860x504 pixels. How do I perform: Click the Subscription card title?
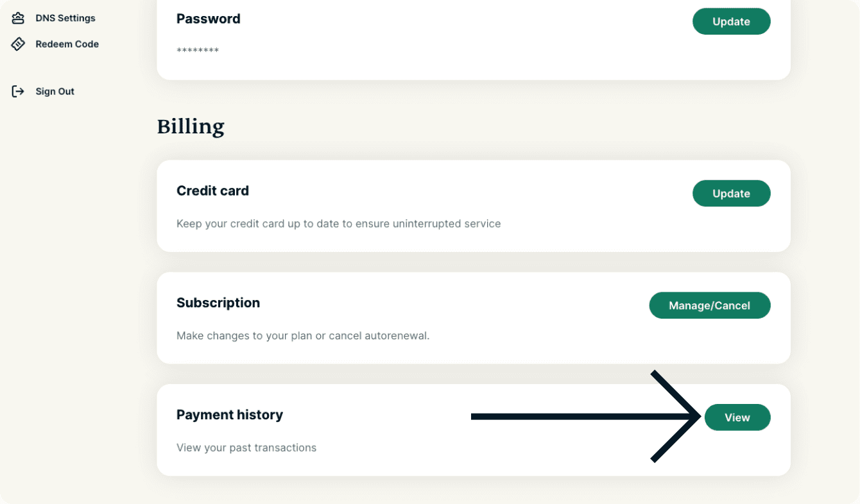[218, 303]
